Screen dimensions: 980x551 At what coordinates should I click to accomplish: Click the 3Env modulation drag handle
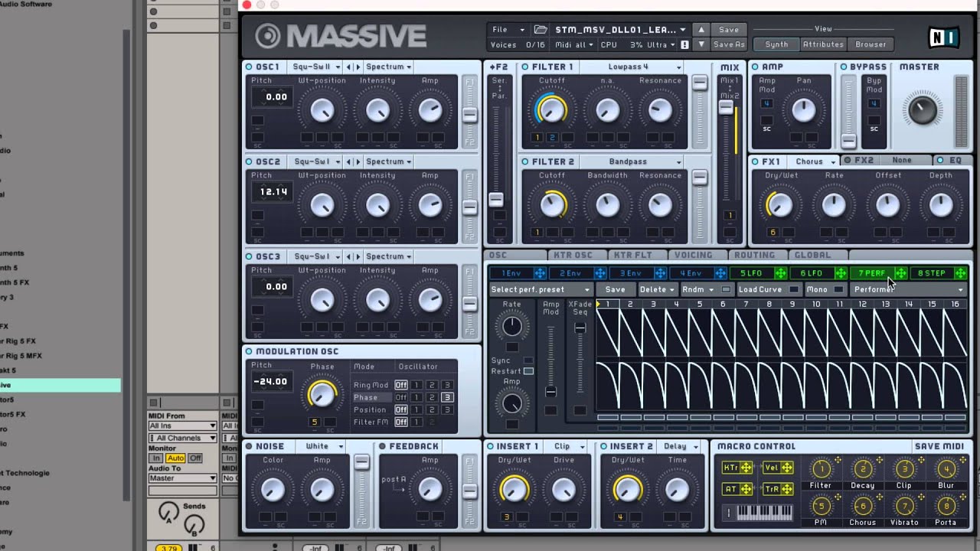click(x=660, y=273)
